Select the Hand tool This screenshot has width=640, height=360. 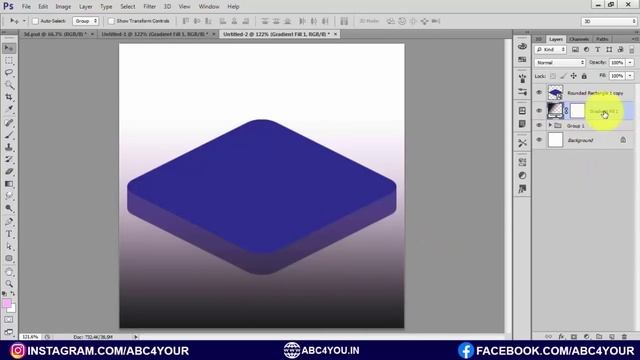[9, 272]
